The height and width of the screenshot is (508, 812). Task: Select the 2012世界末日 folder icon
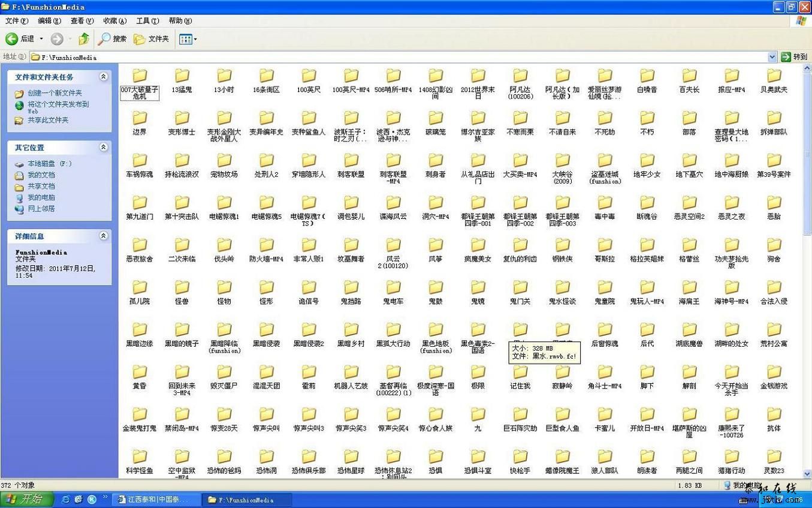tap(478, 76)
